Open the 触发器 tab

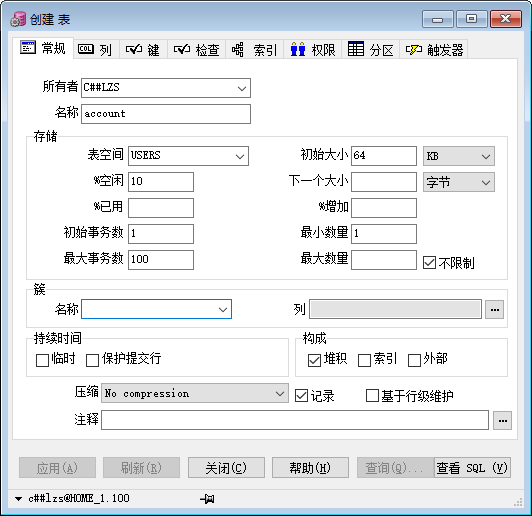tap(434, 50)
